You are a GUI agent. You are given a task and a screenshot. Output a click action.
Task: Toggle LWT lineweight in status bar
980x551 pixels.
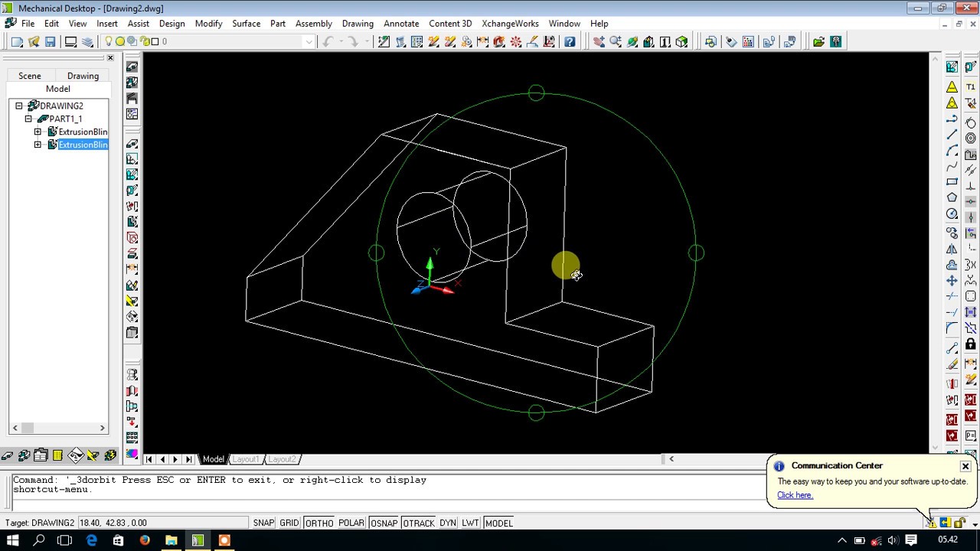[470, 523]
